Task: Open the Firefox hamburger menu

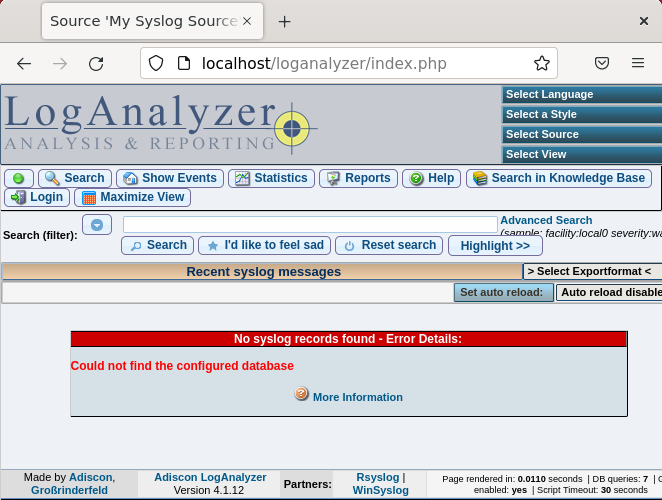Action: 638,63
